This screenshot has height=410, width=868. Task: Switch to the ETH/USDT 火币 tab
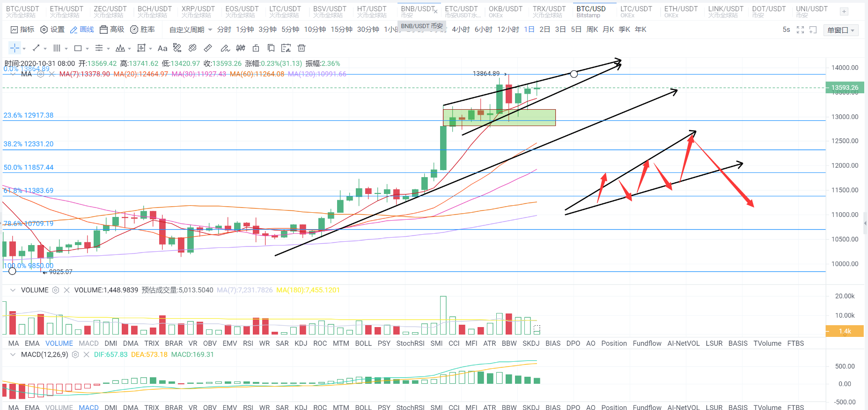pos(66,12)
